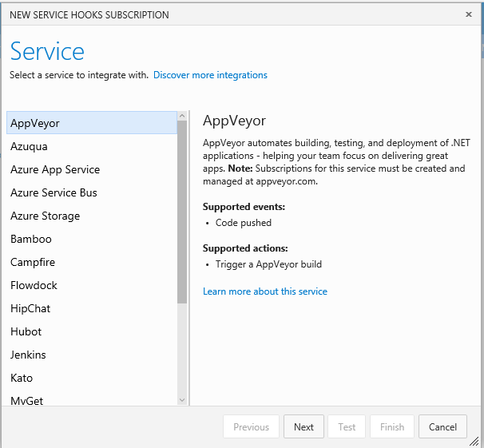This screenshot has height=448, width=484.
Task: Cancel the subscription dialog
Action: tap(442, 426)
